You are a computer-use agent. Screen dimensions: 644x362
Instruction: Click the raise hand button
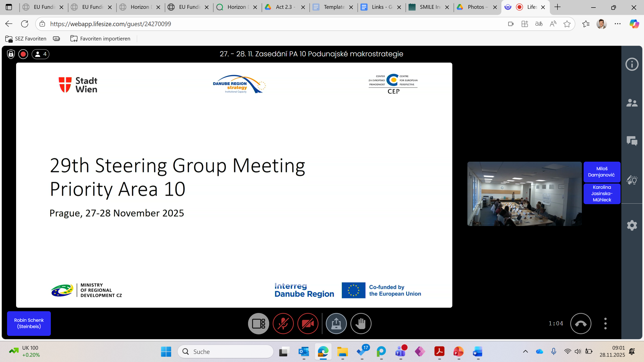pos(361,324)
